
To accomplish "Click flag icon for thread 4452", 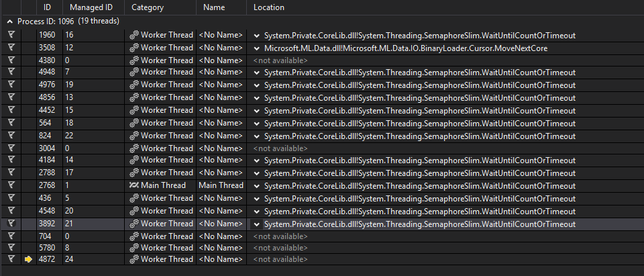I will point(11,110).
